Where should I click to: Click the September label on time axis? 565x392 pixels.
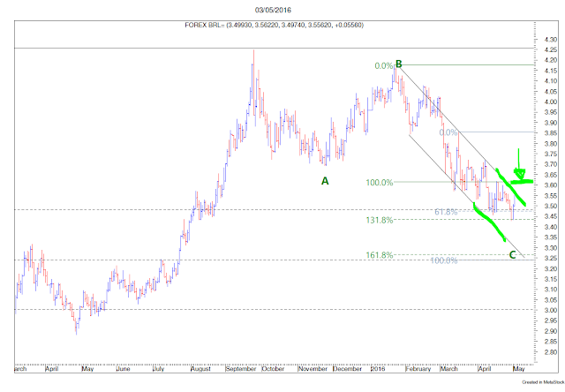(x=241, y=369)
